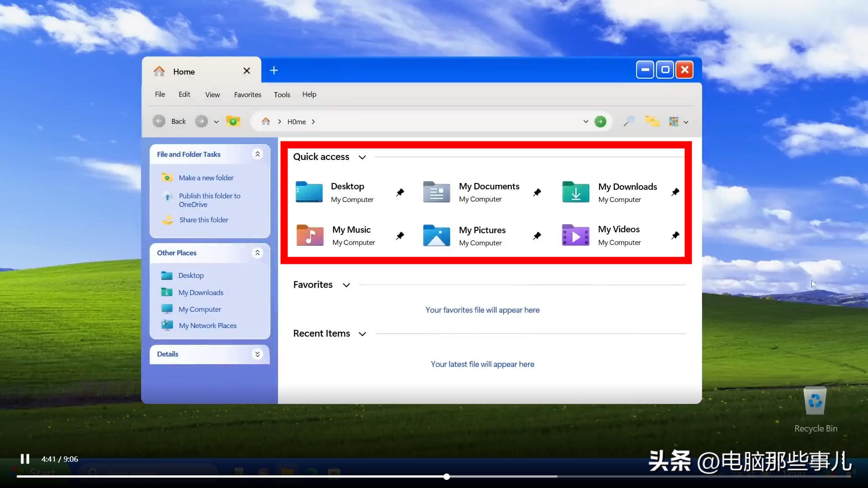Select the My Videos folder icon
This screenshot has width=868, height=488.
575,235
